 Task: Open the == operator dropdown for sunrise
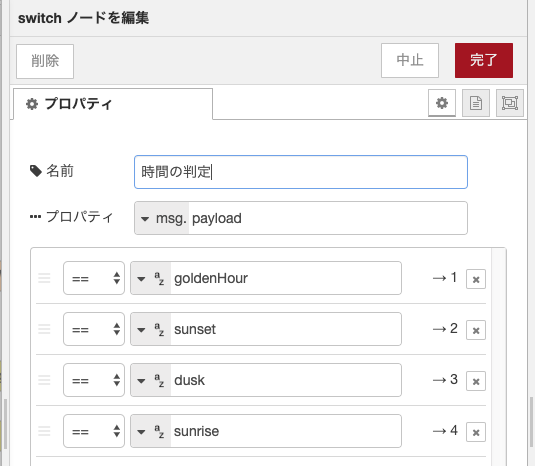click(x=94, y=431)
